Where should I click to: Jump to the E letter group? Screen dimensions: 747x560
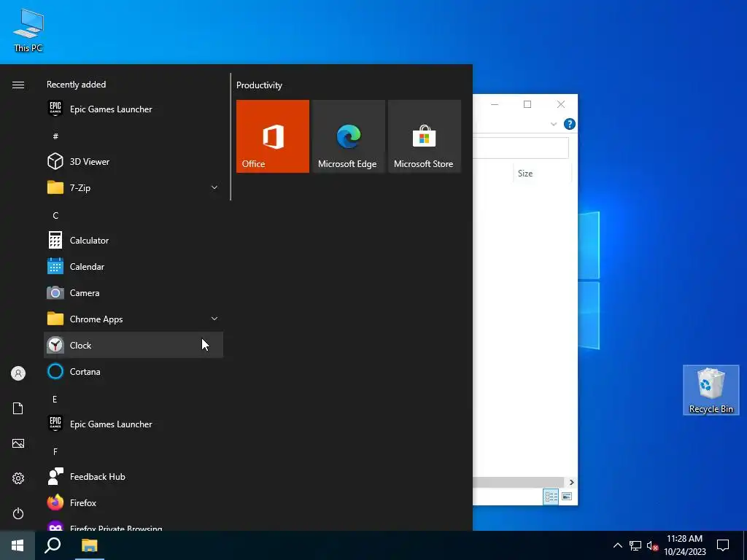pyautogui.click(x=55, y=399)
